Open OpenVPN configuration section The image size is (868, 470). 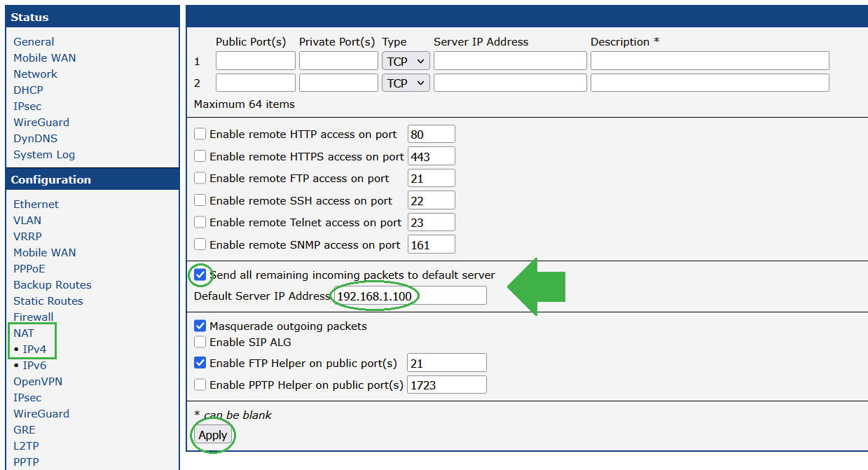pos(38,381)
